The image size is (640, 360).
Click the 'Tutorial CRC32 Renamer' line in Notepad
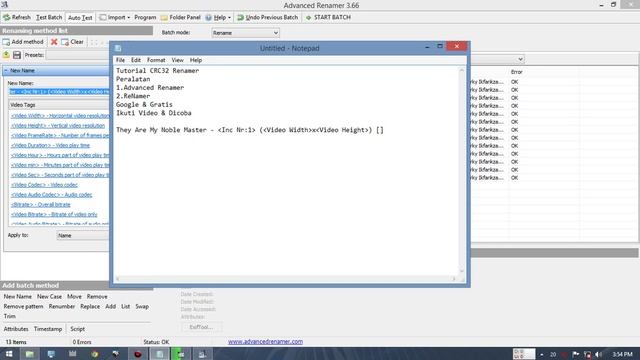158,71
